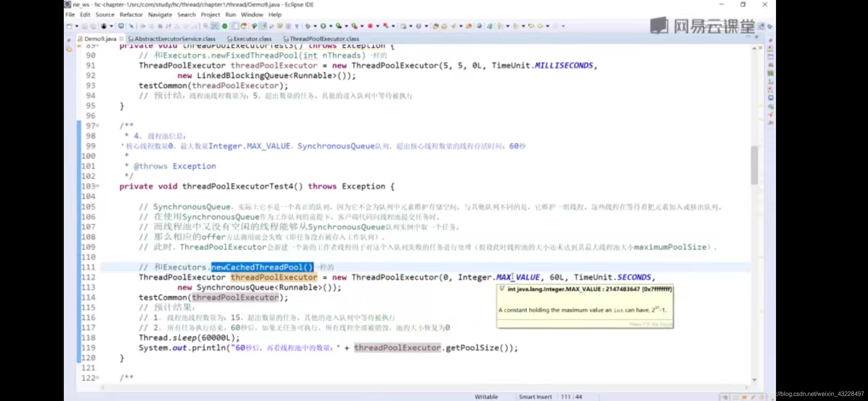Switch to the AbstractExecutorService.class tab
The width and height of the screenshot is (868, 401).
[x=172, y=39]
